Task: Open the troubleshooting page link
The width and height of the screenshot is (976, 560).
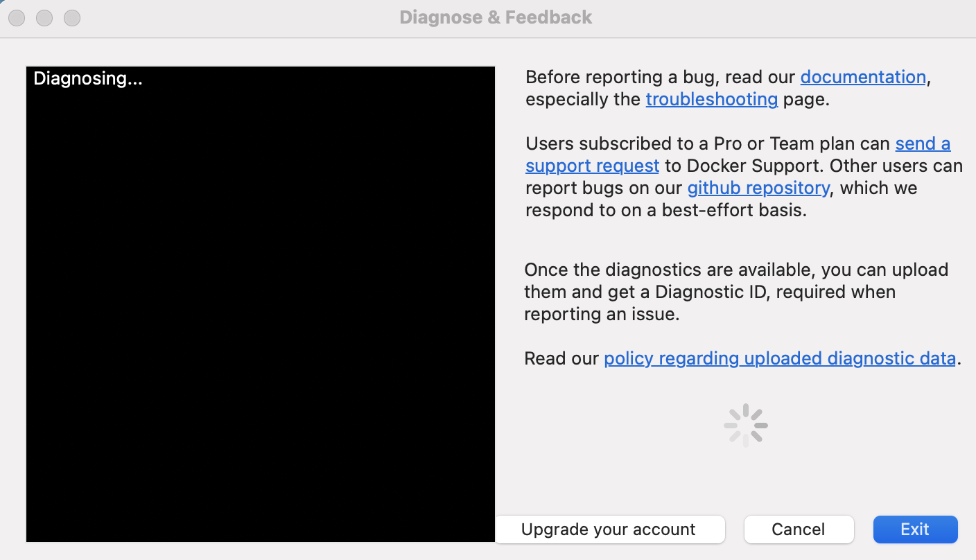Action: (x=712, y=99)
